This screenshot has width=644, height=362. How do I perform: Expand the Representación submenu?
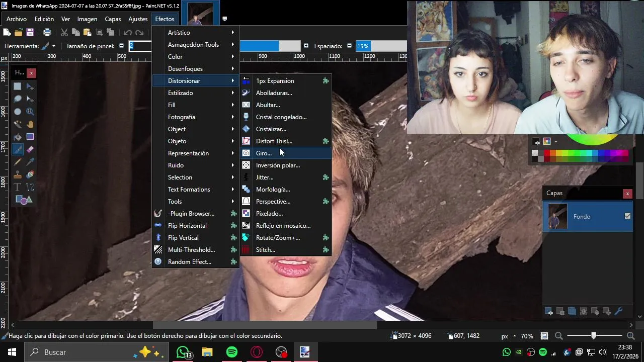pos(196,153)
